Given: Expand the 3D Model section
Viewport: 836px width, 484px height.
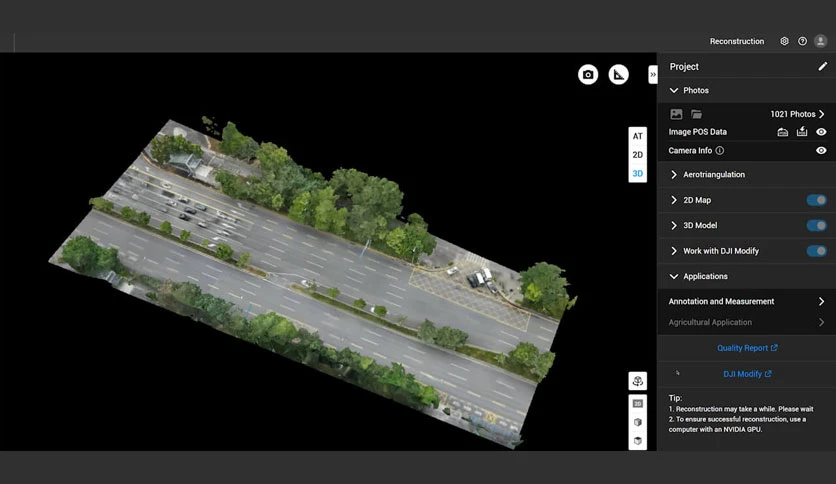Looking at the screenshot, I should pyautogui.click(x=674, y=225).
